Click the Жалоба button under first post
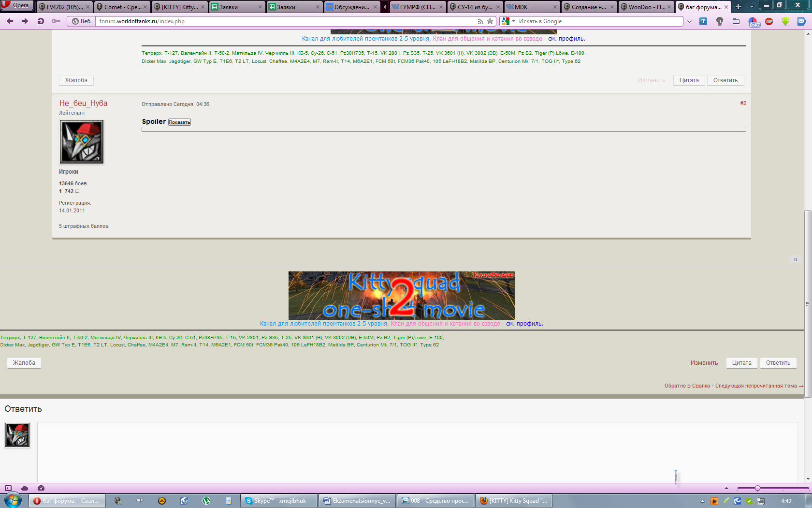This screenshot has height=508, width=812. (76, 80)
